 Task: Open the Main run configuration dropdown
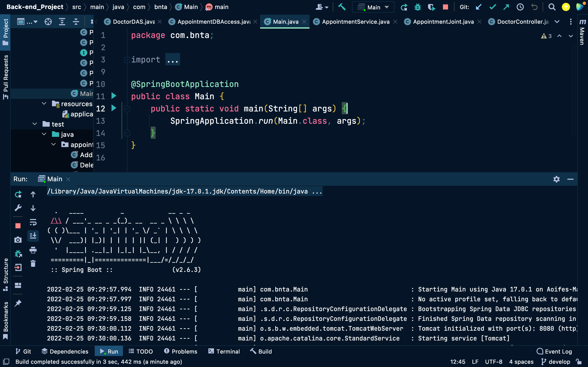pos(373,7)
